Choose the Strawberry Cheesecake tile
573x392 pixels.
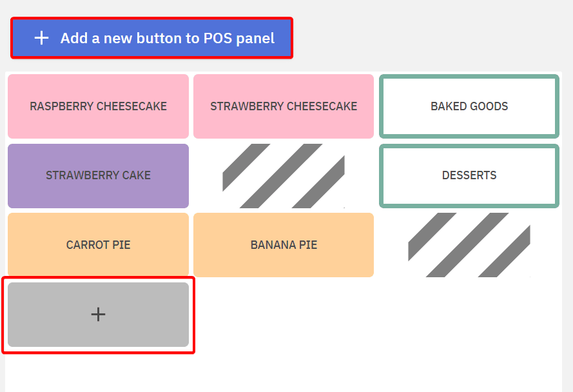click(x=284, y=106)
